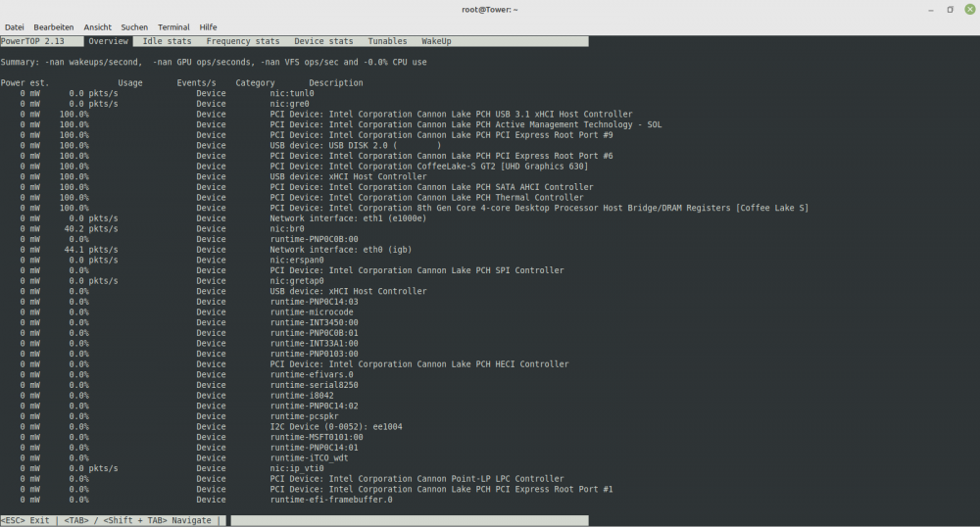The image size is (980, 527).
Task: Select the Active Management Technology - SOL row
Action: click(341, 124)
